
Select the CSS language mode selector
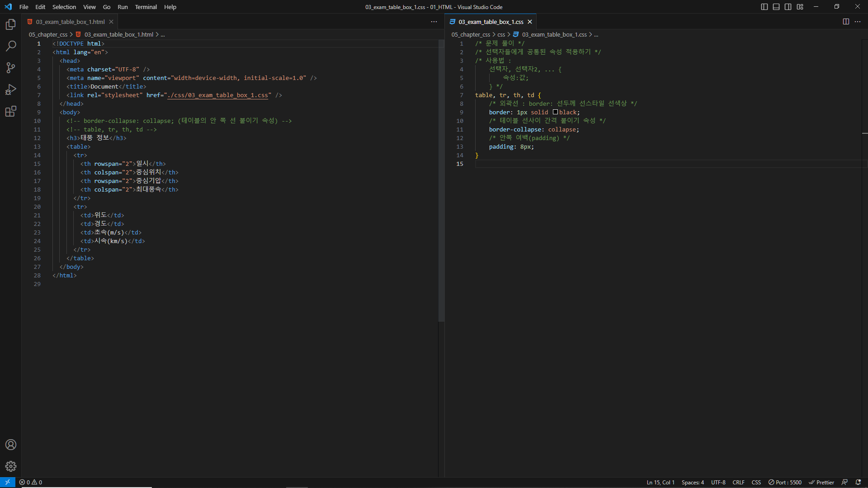pos(756,482)
